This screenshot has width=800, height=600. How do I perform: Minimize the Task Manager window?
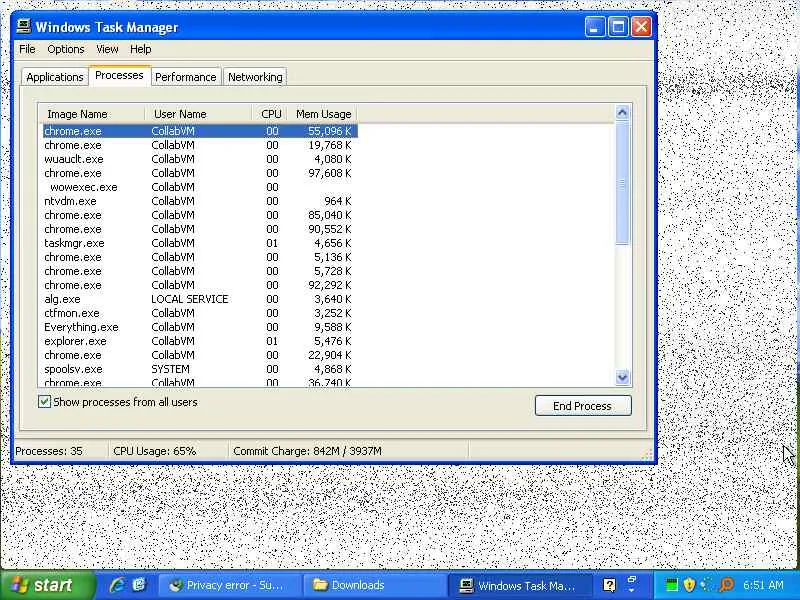coord(595,27)
